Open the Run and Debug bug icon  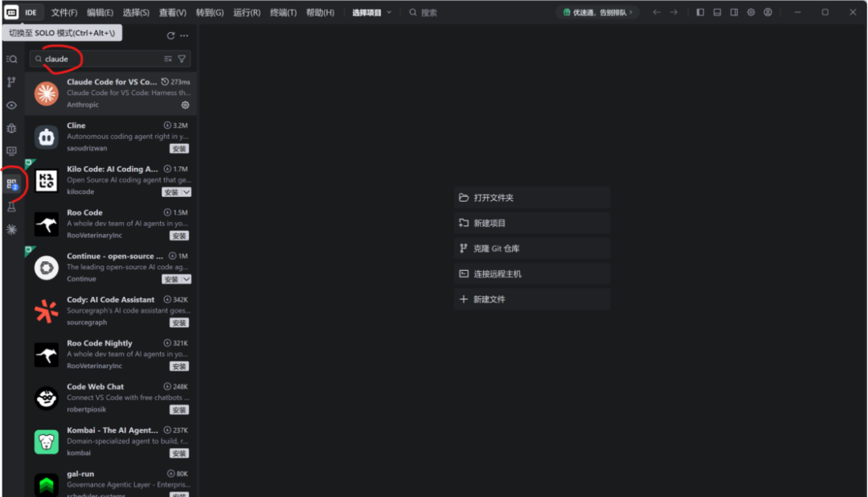[x=11, y=128]
